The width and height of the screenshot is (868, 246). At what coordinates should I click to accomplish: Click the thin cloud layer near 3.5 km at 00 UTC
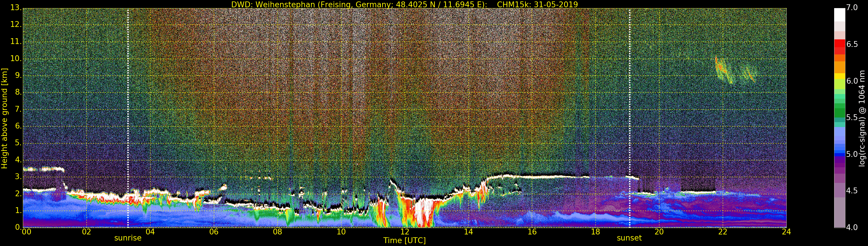pyautogui.click(x=43, y=169)
